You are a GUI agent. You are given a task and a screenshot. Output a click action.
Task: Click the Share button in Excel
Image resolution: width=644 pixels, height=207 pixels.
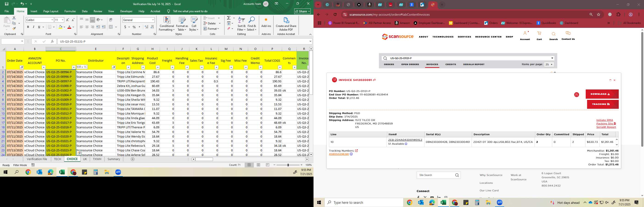pyautogui.click(x=302, y=11)
